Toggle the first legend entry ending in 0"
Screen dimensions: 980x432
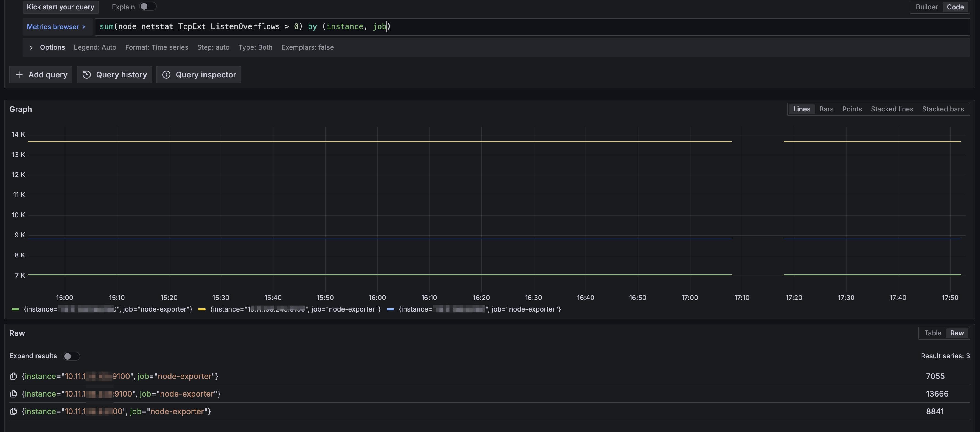[x=108, y=309]
